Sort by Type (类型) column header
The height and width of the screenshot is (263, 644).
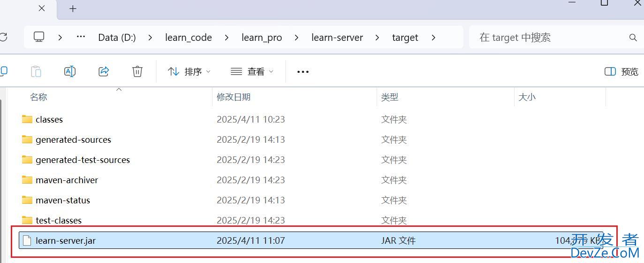click(x=390, y=97)
